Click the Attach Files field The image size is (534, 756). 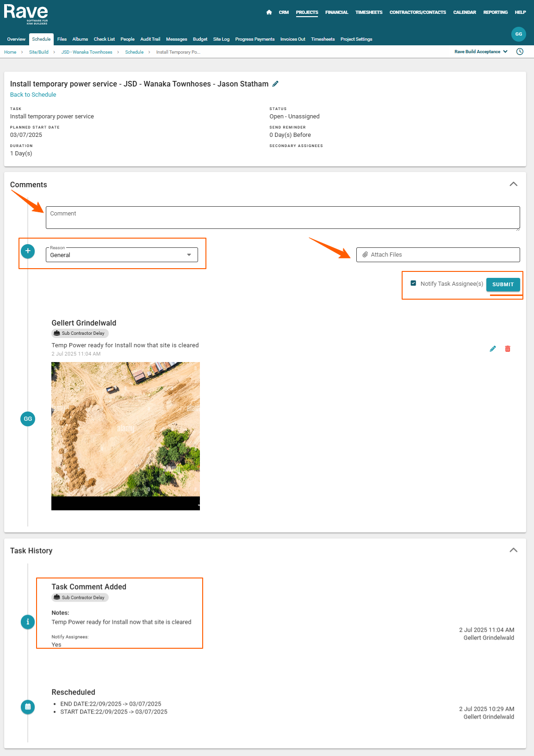click(438, 255)
